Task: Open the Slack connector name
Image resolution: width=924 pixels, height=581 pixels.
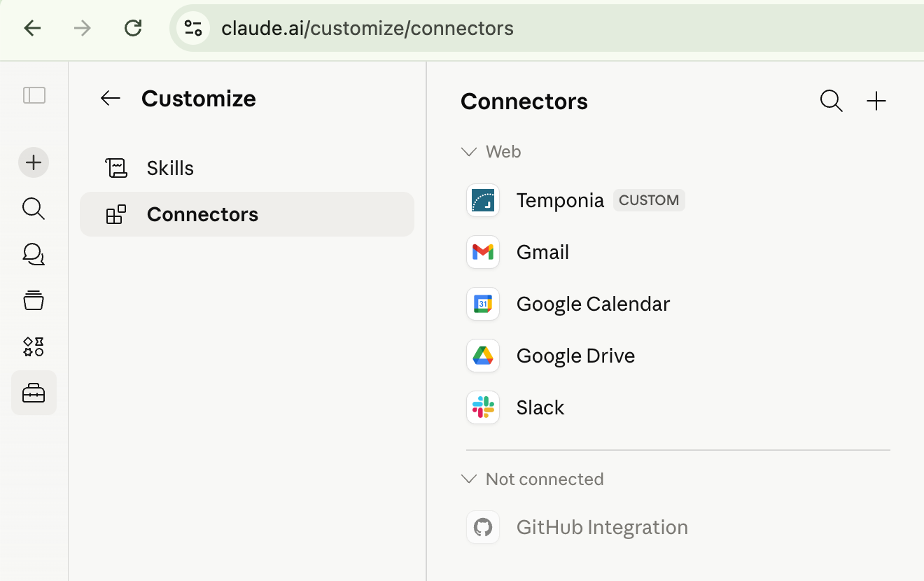Action: point(540,408)
